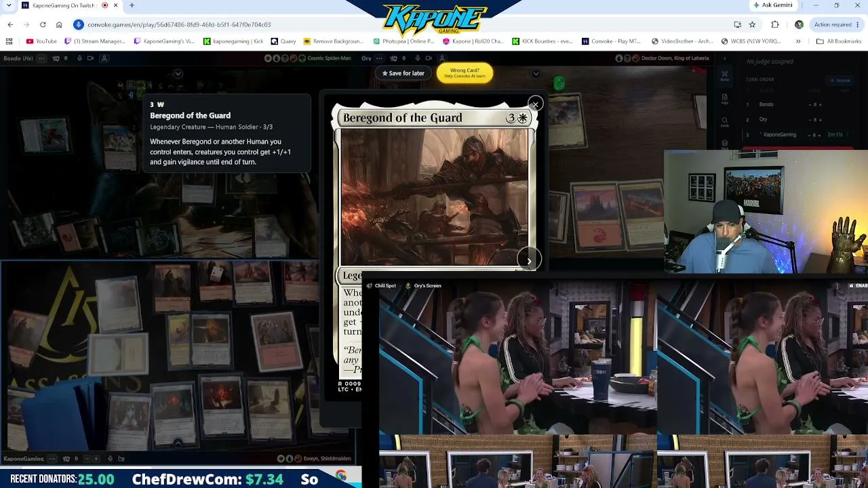Open the KICK Bounties bookmark
868x488 pixels.
[542, 41]
